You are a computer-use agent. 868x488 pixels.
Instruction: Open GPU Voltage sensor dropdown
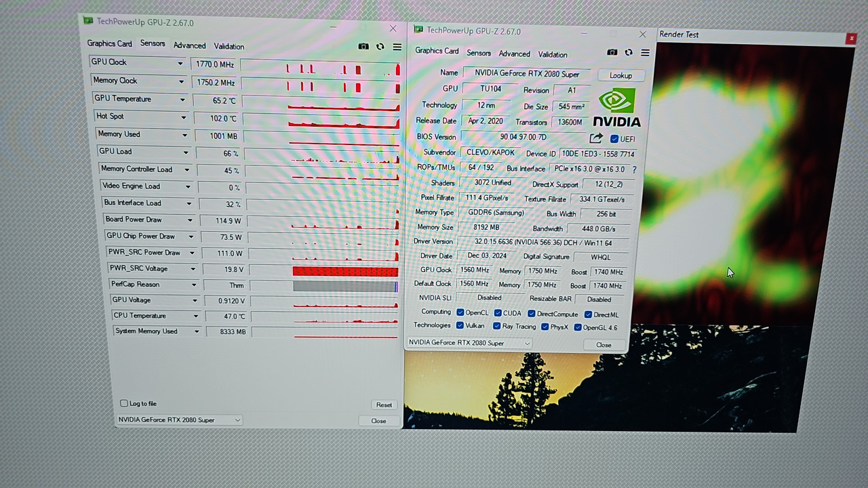tap(195, 300)
